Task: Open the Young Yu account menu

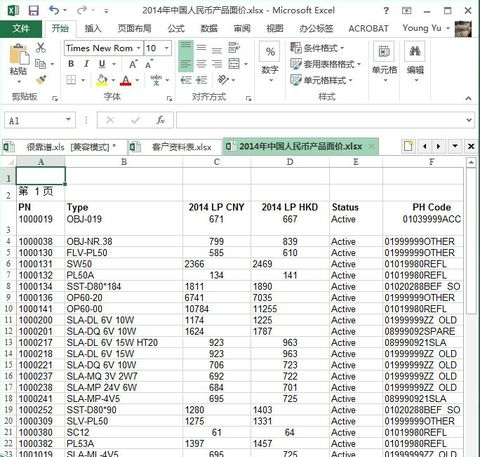Action: pos(425,28)
